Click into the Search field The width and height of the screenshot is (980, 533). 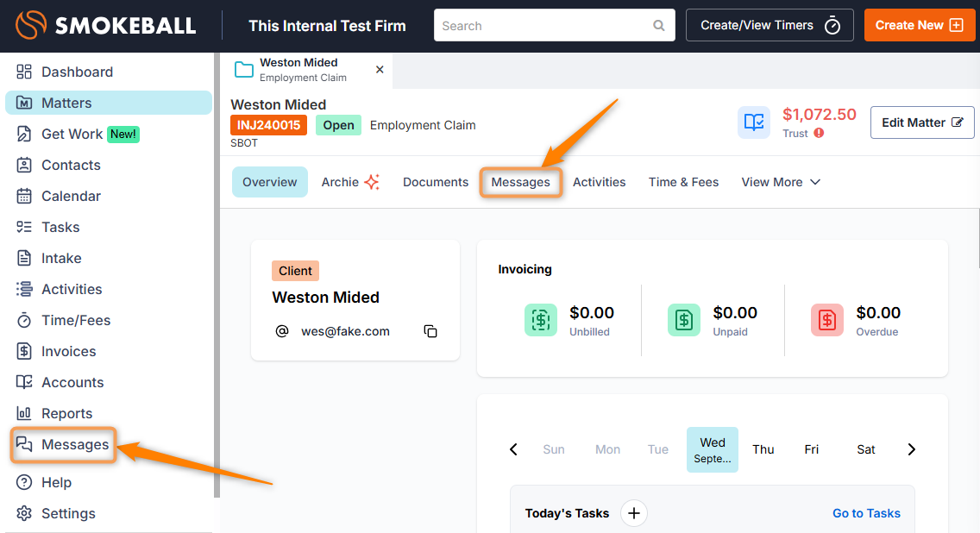coord(543,26)
